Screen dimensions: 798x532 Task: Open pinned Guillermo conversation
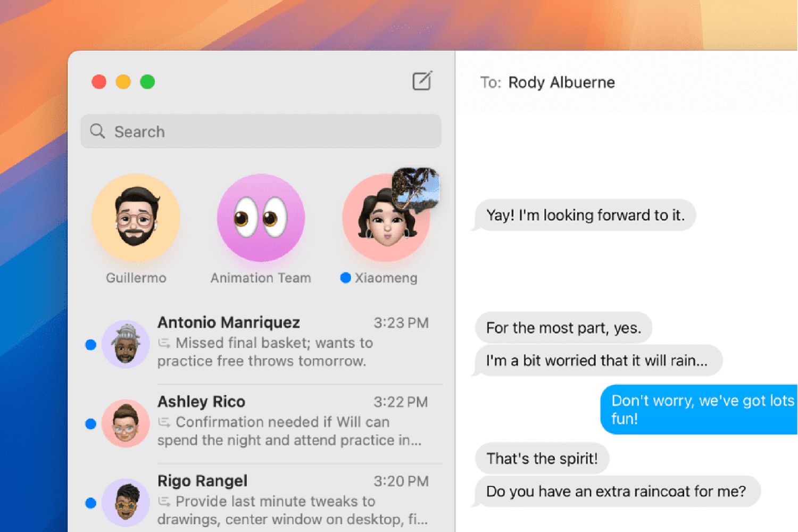pyautogui.click(x=136, y=218)
